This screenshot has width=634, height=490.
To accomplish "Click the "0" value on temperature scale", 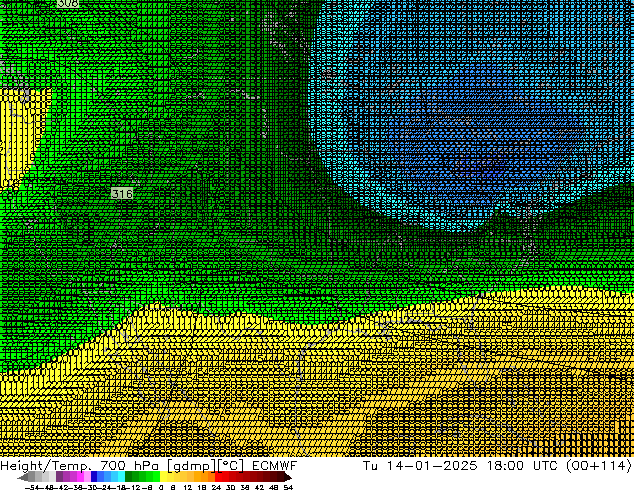I will pyautogui.click(x=161, y=488).
